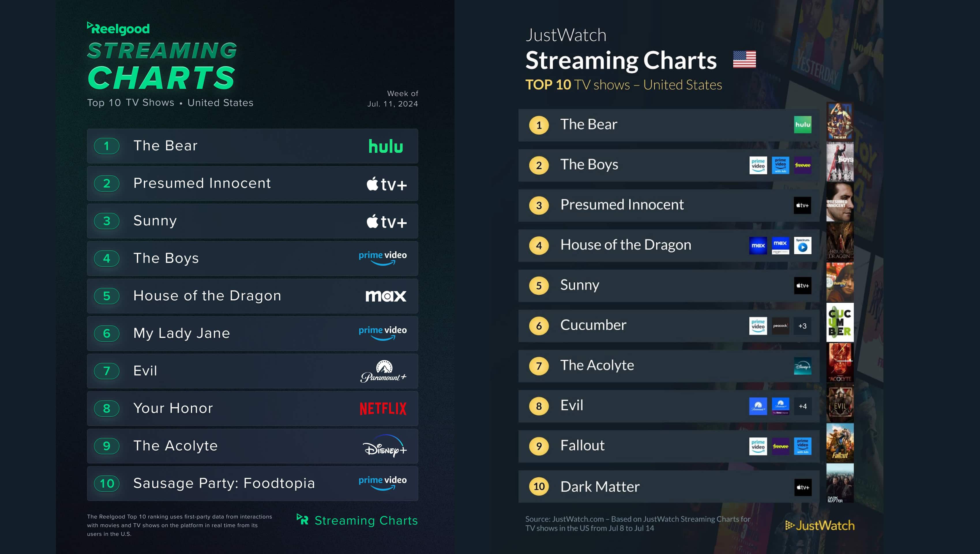
Task: Select the Spectrum icon in JustWatch's House of the Dragon row
Action: (x=802, y=246)
